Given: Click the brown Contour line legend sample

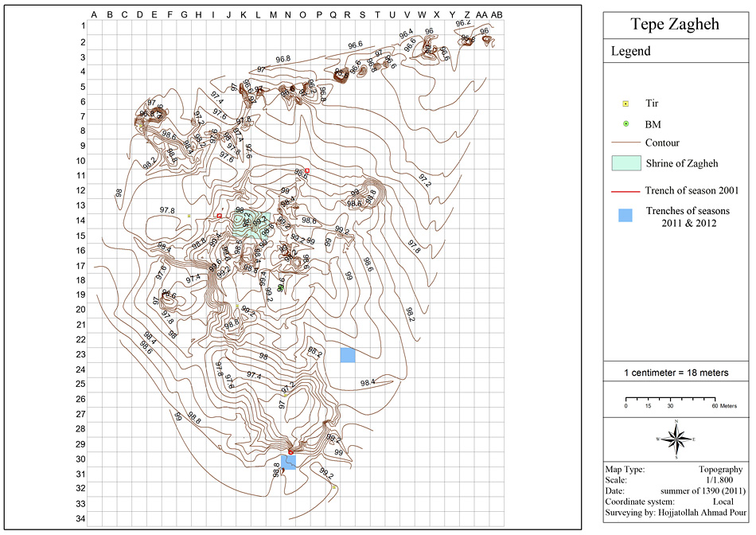Looking at the screenshot, I should pos(625,143).
